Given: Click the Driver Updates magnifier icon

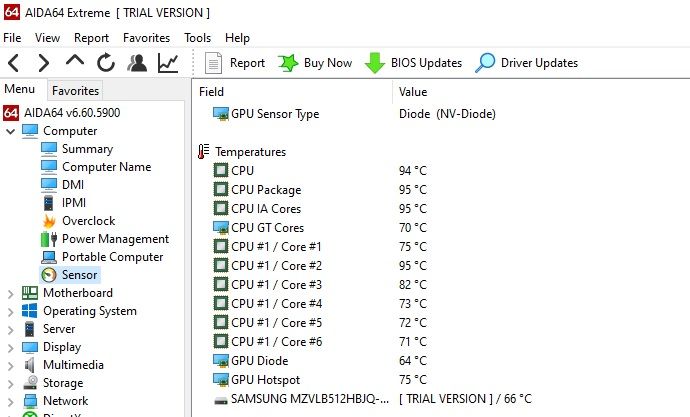Looking at the screenshot, I should coord(485,63).
